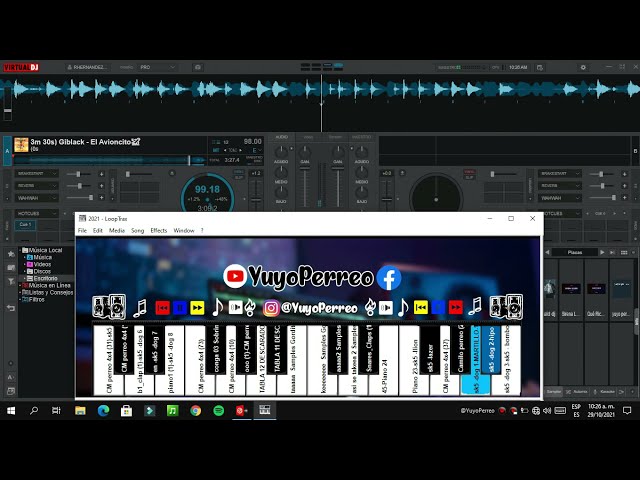Open the Effects menu in LoopTrax
Image resolution: width=640 pixels, height=480 pixels.
(159, 231)
